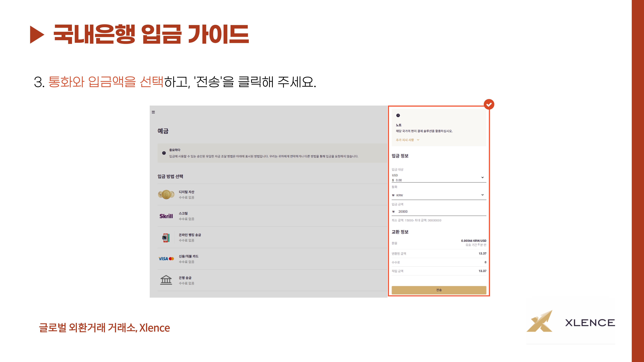644x362 pixels.
Task: Click the 국내은행 입금 가이드 title
Action: [x=151, y=34]
